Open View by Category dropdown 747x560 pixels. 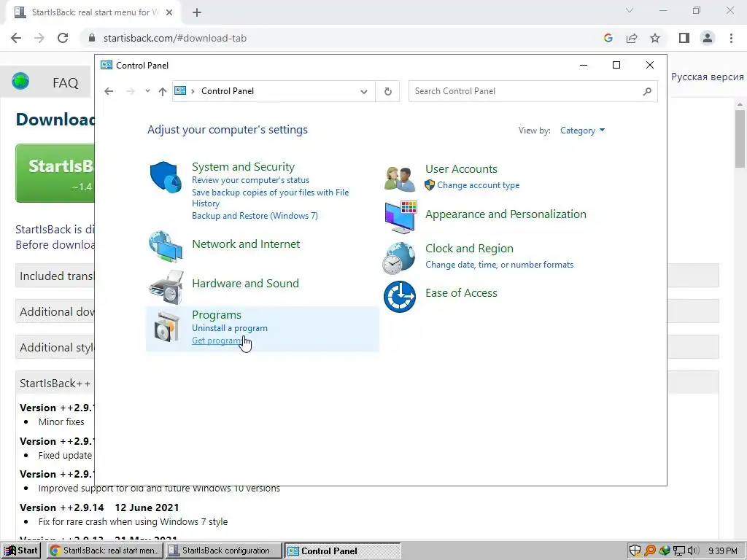tap(582, 131)
